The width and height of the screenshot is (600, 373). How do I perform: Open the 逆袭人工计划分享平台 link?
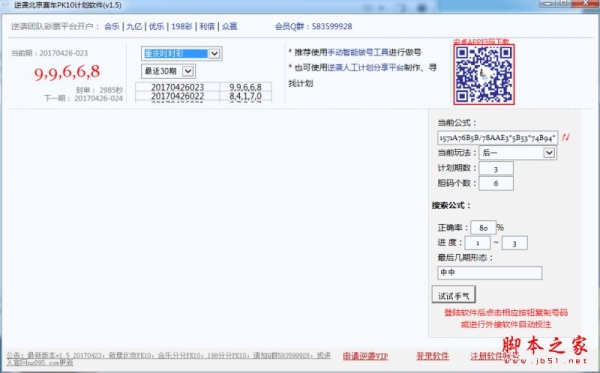pos(366,68)
